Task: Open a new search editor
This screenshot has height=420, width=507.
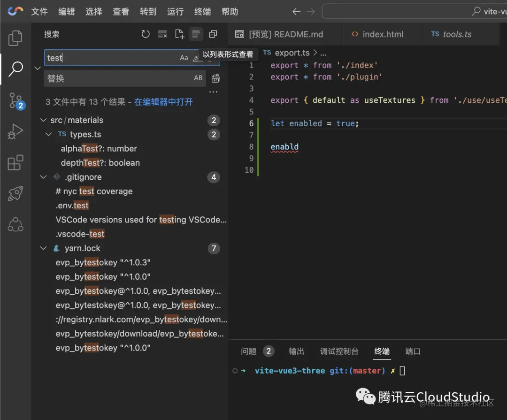Action: tap(179, 34)
